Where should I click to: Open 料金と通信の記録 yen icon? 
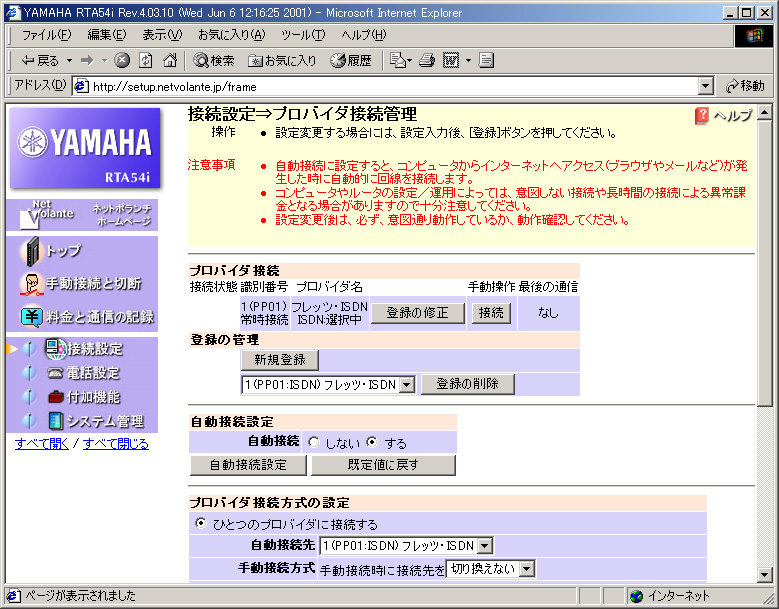[x=32, y=316]
